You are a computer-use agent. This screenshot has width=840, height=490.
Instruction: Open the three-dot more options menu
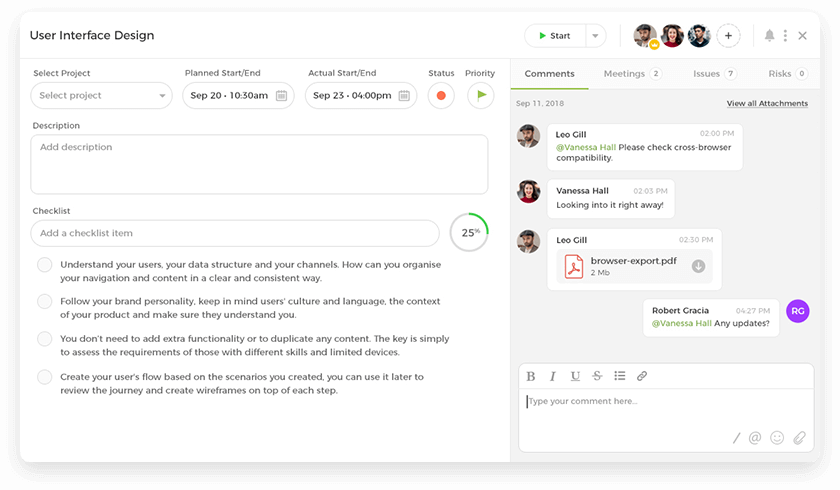(x=786, y=36)
